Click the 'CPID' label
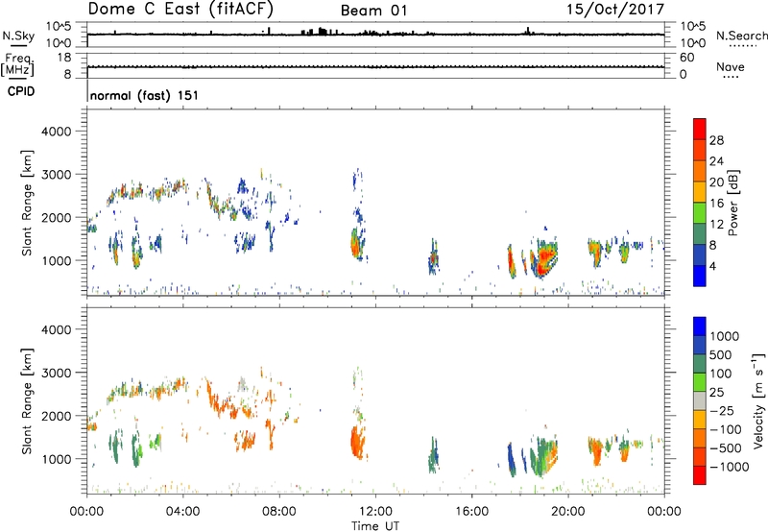Image resolution: width=768 pixels, height=532 pixels. pyautogui.click(x=21, y=91)
